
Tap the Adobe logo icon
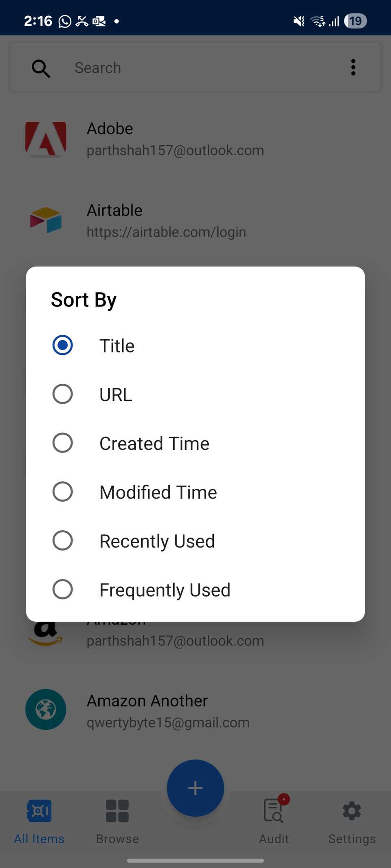(46, 139)
